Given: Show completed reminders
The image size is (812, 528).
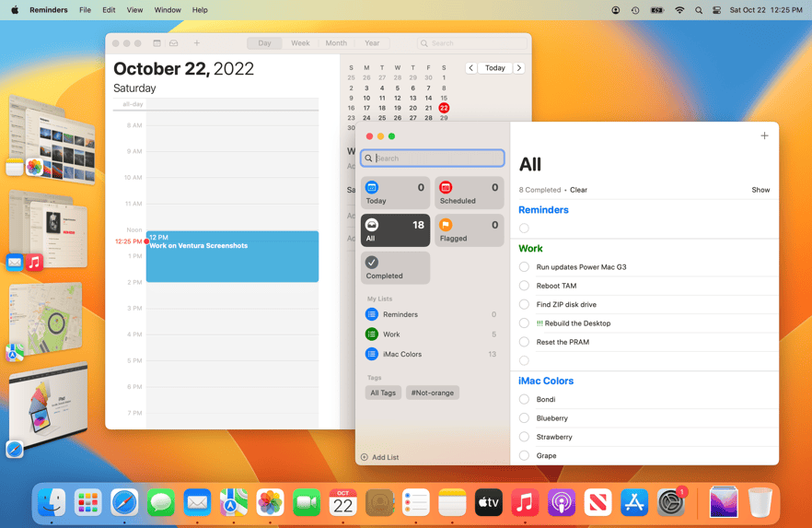Looking at the screenshot, I should [x=760, y=190].
